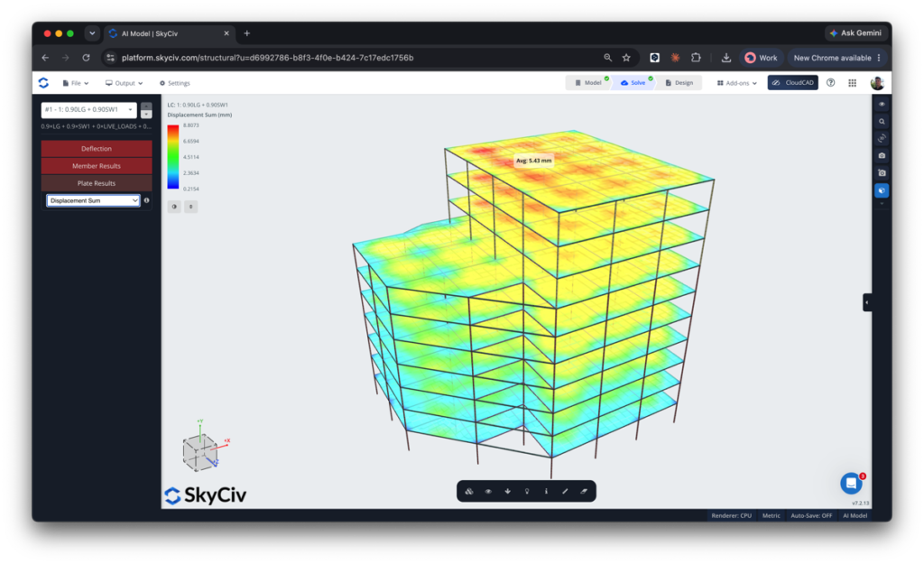Click the displacement color legend gradient bar
The image size is (924, 564).
pyautogui.click(x=172, y=157)
